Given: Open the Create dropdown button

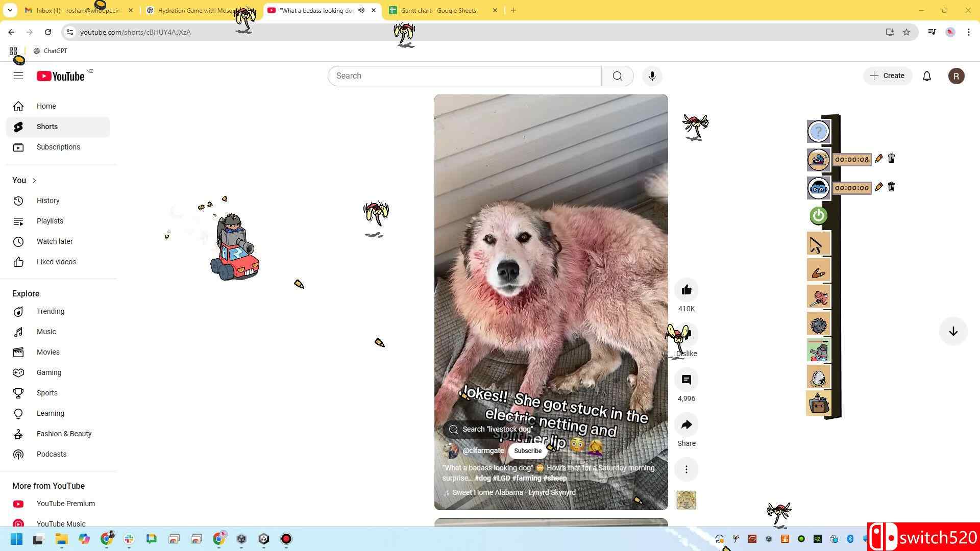Looking at the screenshot, I should click(887, 76).
